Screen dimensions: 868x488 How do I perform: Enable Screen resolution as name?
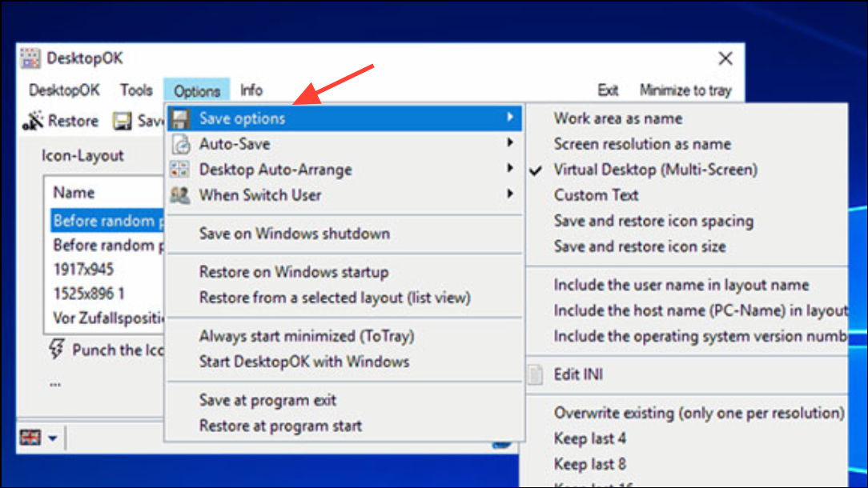642,144
